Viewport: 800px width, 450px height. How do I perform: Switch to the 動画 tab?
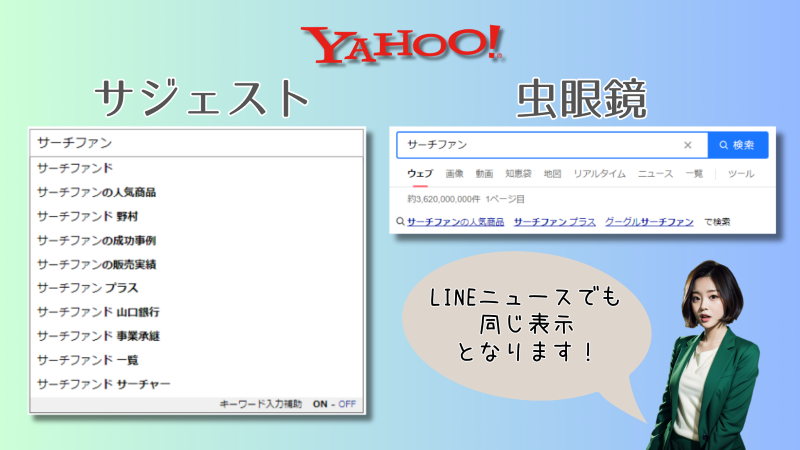click(x=484, y=174)
